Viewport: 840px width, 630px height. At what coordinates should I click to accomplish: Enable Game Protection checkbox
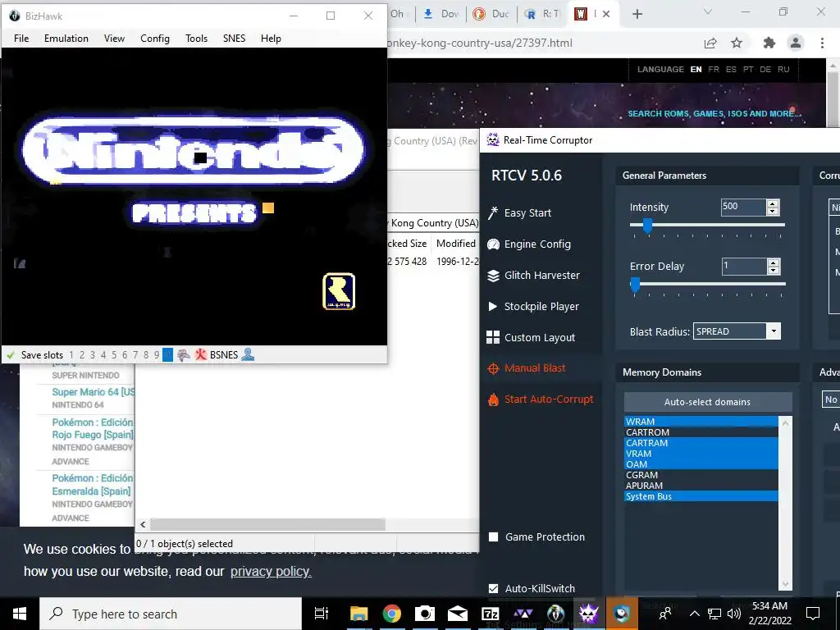pyautogui.click(x=493, y=536)
